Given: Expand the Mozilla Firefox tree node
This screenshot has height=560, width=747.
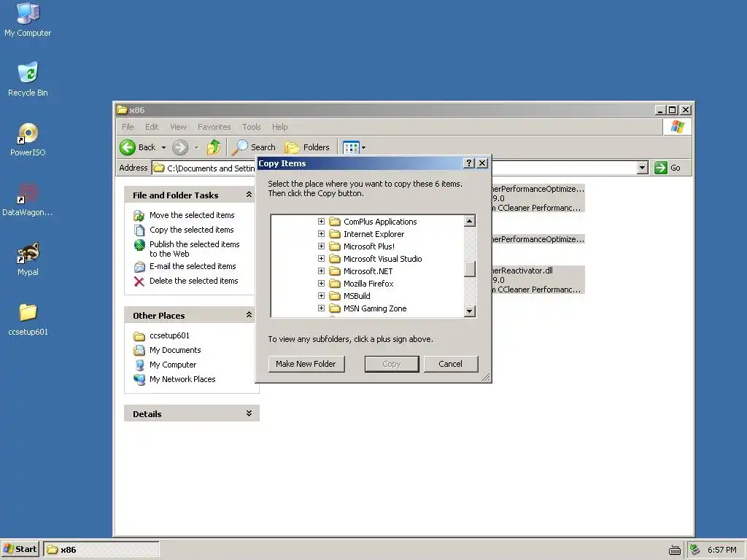Looking at the screenshot, I should pyautogui.click(x=321, y=284).
